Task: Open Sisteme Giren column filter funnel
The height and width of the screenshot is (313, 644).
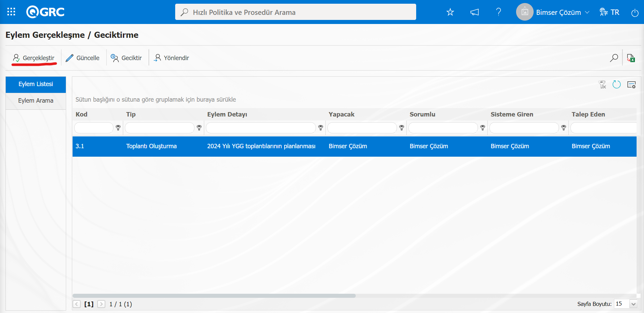Action: (564, 128)
